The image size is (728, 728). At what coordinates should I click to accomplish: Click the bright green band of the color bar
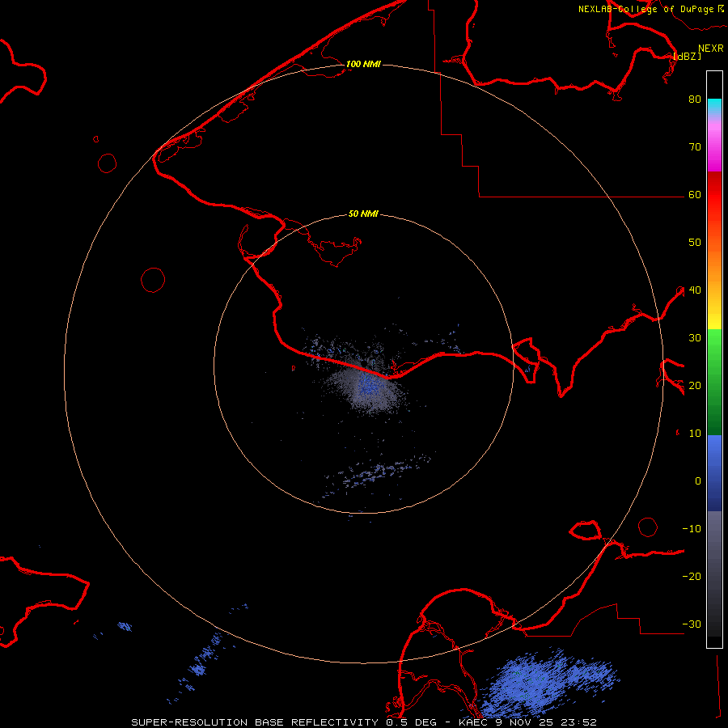pos(714,344)
